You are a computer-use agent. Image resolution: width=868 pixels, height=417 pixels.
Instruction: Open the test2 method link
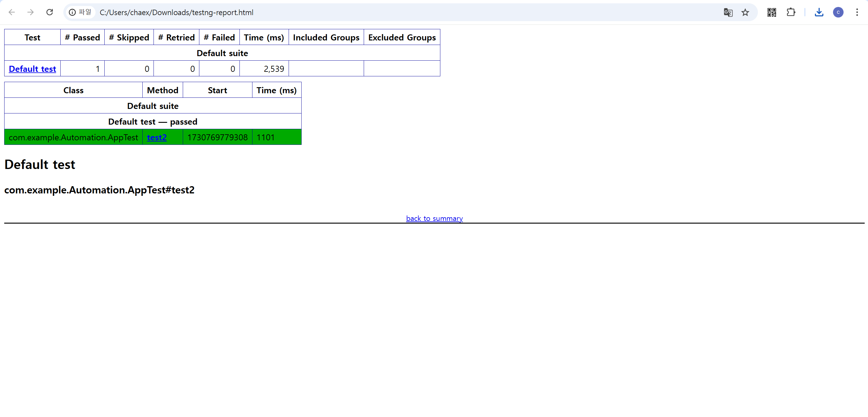[x=157, y=137]
